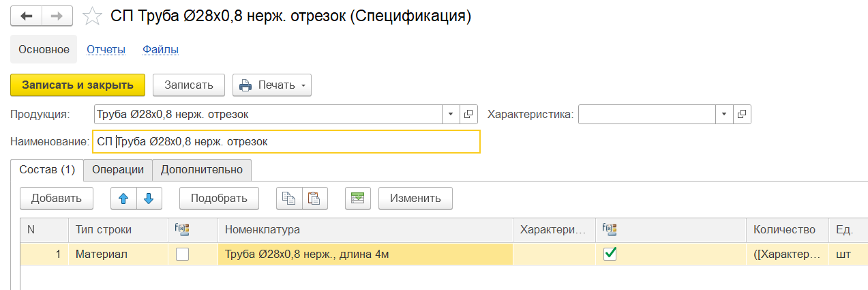Open the Характеристика field selection form
The width and height of the screenshot is (868, 290).
(x=742, y=114)
